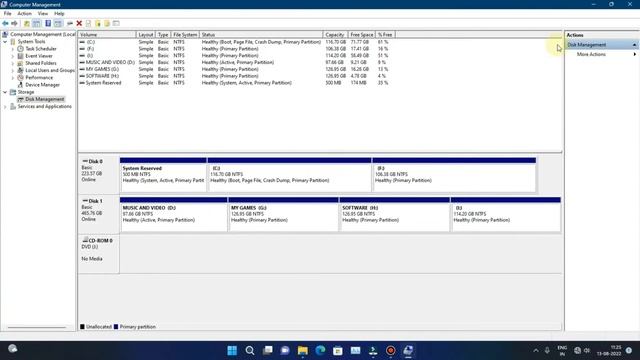Image resolution: width=640 pixels, height=360 pixels.
Task: Collapse the System Tools node
Action: [5, 42]
